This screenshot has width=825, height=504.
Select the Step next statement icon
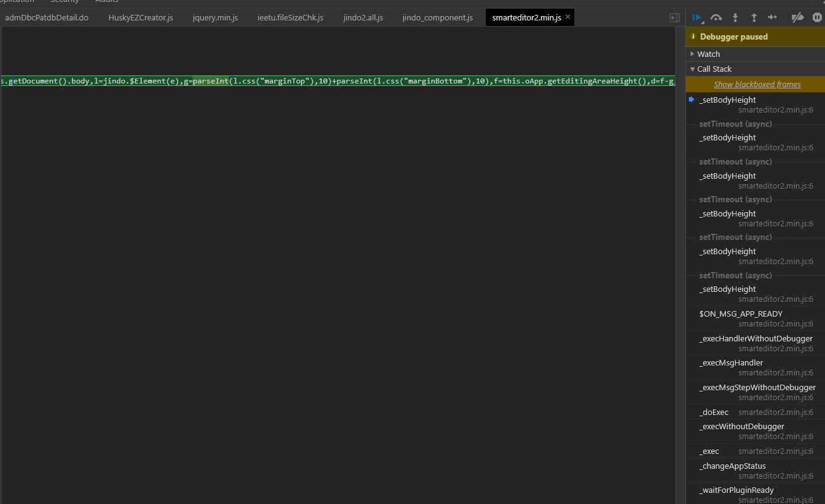coord(772,17)
